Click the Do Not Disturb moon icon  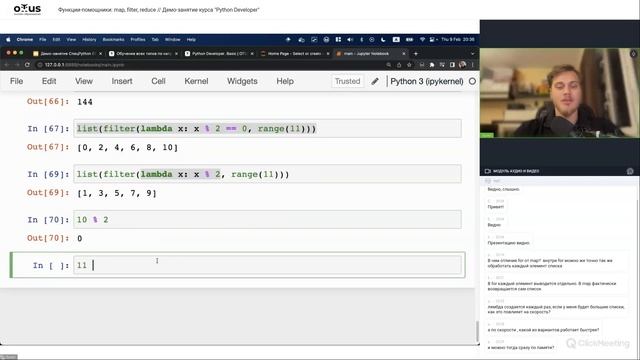pyautogui.click(x=383, y=40)
